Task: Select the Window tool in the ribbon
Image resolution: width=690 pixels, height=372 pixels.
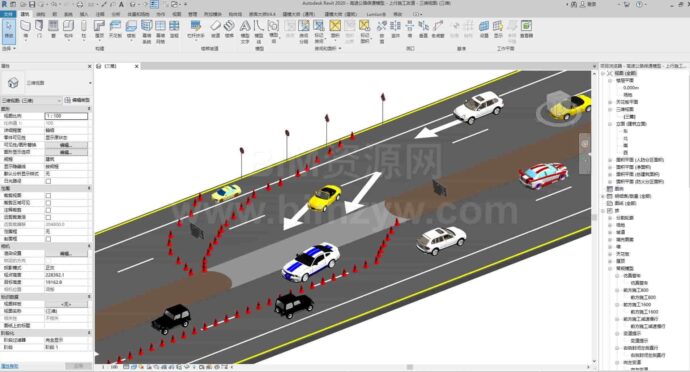Action: (53, 29)
